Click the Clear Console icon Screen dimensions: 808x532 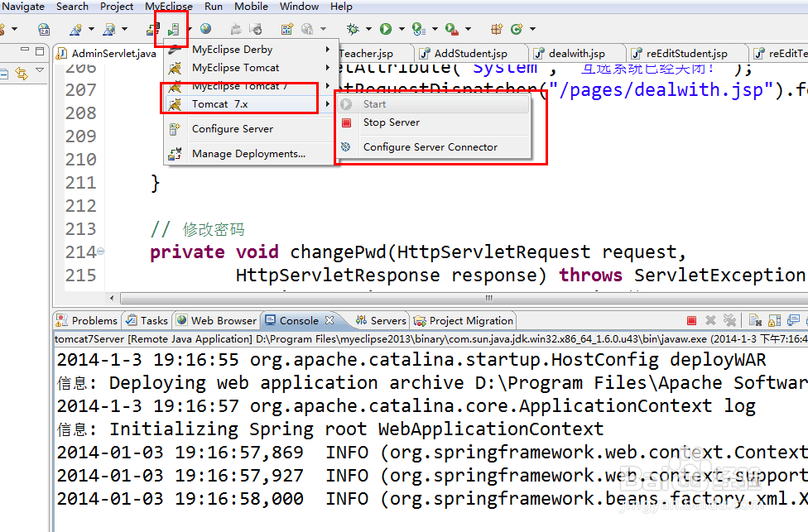pos(756,320)
